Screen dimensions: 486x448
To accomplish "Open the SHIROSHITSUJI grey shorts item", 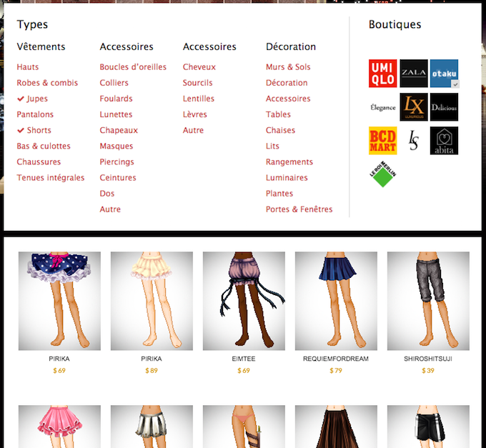I will (x=428, y=301).
